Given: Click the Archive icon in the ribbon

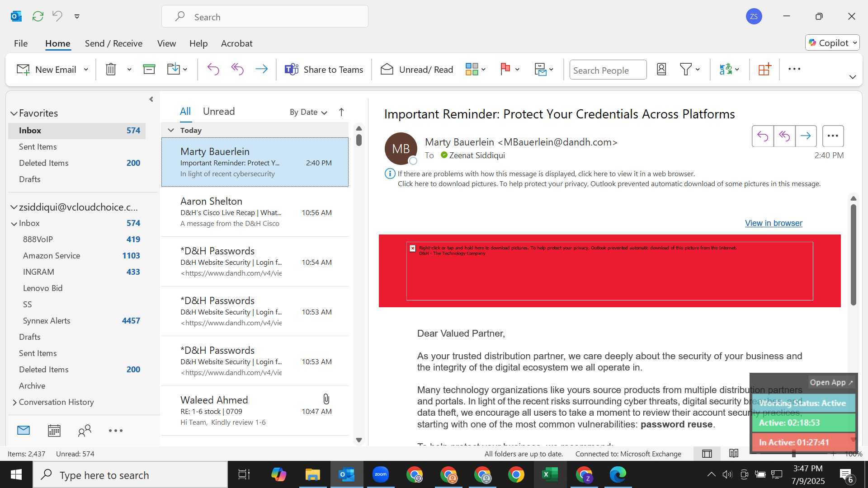Looking at the screenshot, I should point(149,69).
